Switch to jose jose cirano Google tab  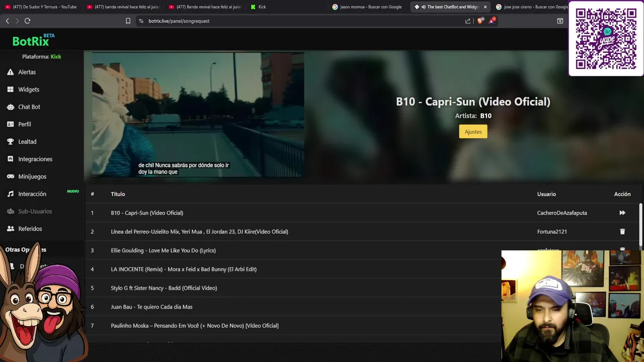532,7
